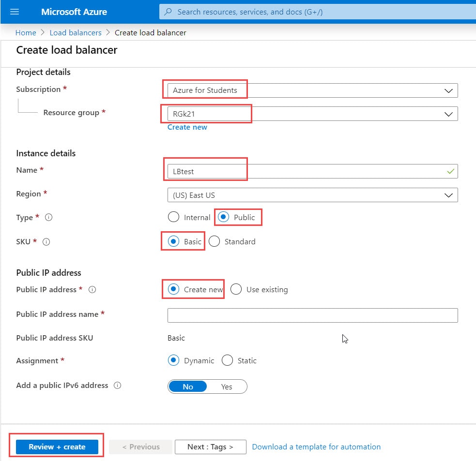Select the Standard SKU radio button
The image size is (476, 461).
click(214, 241)
